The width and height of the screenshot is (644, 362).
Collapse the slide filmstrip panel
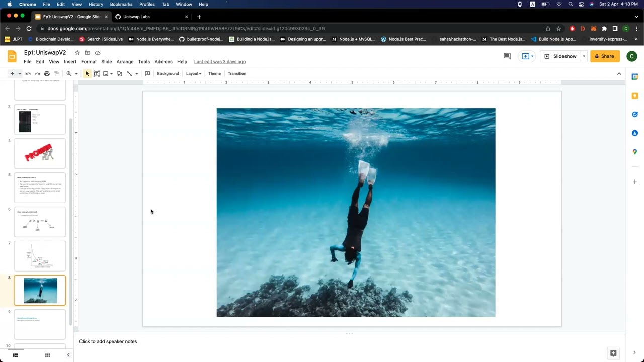click(68, 355)
